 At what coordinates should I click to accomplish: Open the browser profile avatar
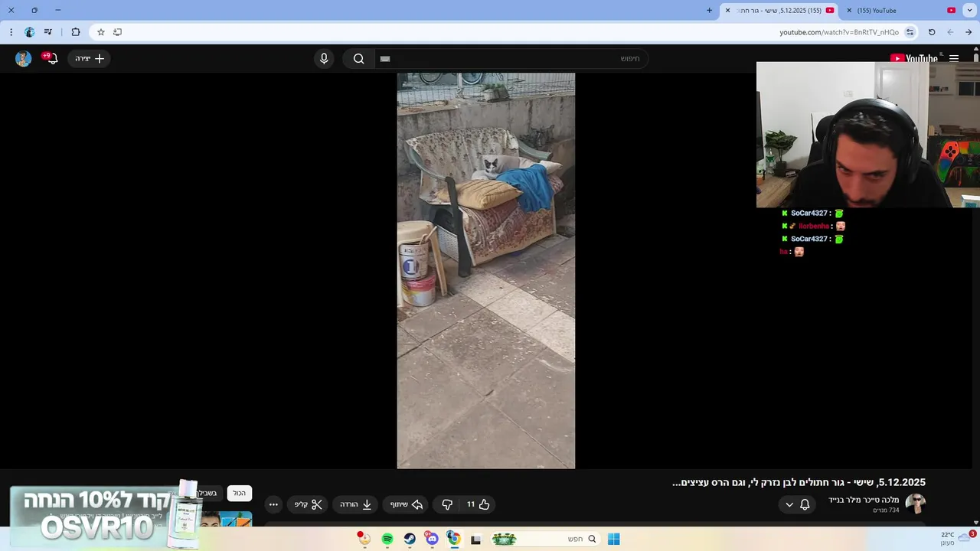click(29, 32)
